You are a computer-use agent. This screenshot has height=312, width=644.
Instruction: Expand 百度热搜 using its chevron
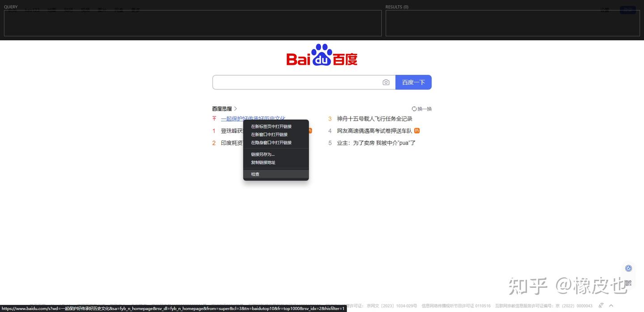[x=236, y=109]
